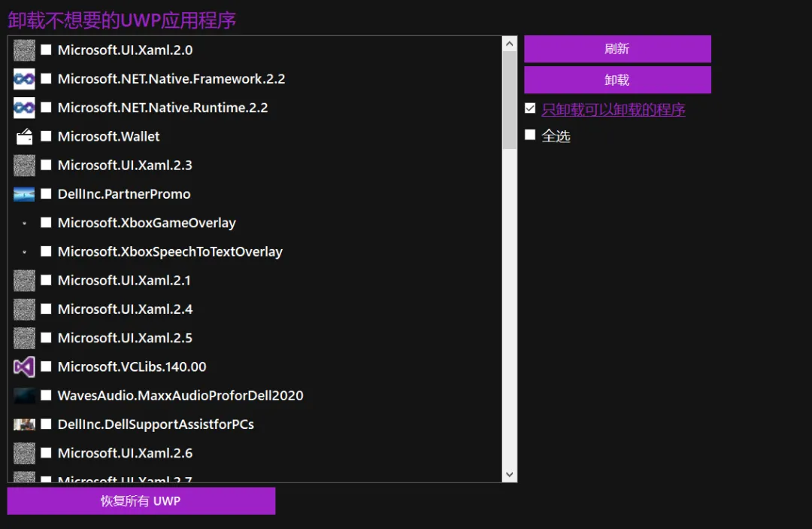
Task: Select the Microsoft.XboxSpeechToTextOverlay entry text
Action: (x=170, y=252)
